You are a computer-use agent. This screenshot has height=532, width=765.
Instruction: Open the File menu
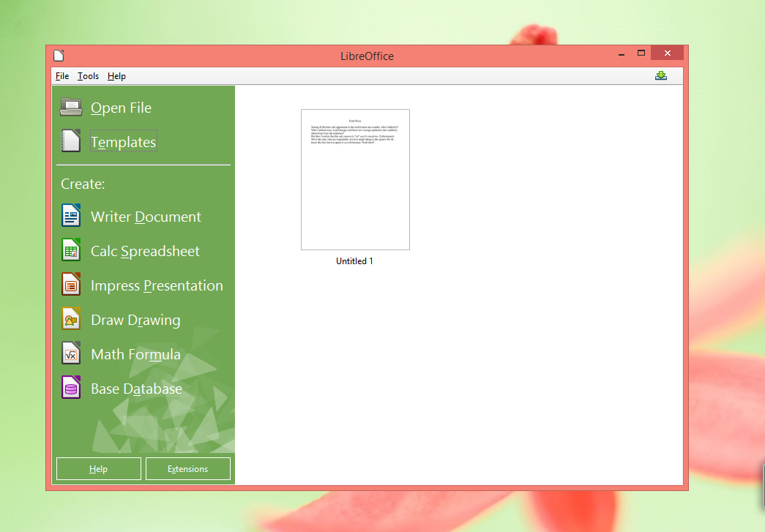[x=62, y=76]
